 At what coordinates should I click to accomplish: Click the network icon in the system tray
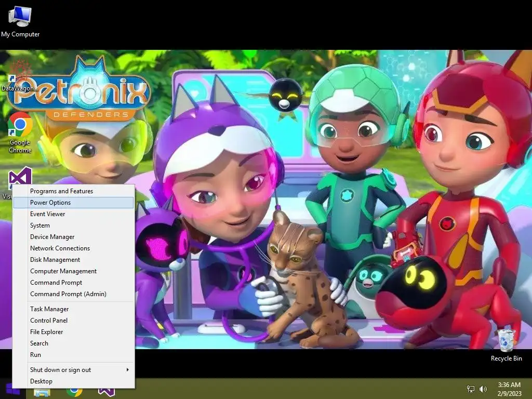tap(471, 389)
